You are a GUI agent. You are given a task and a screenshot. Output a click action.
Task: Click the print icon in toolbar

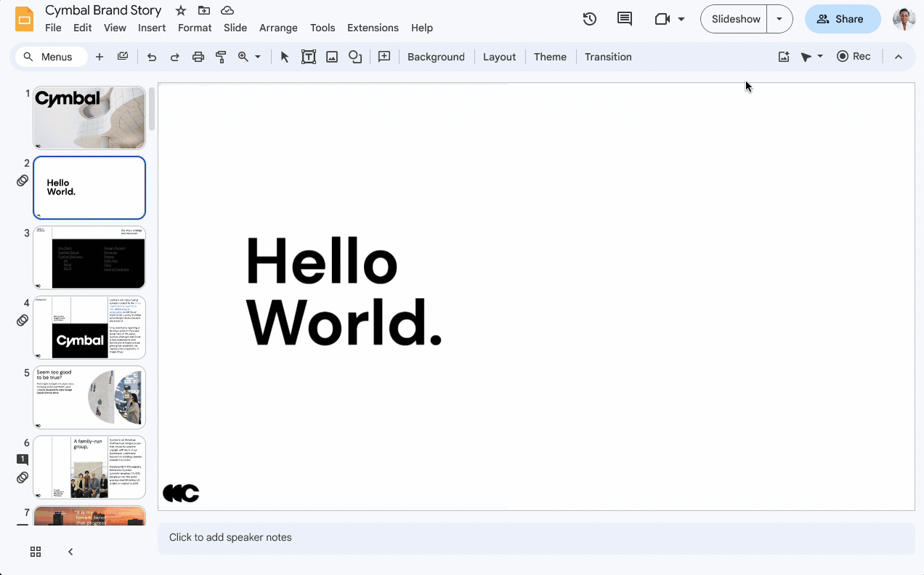coord(198,57)
